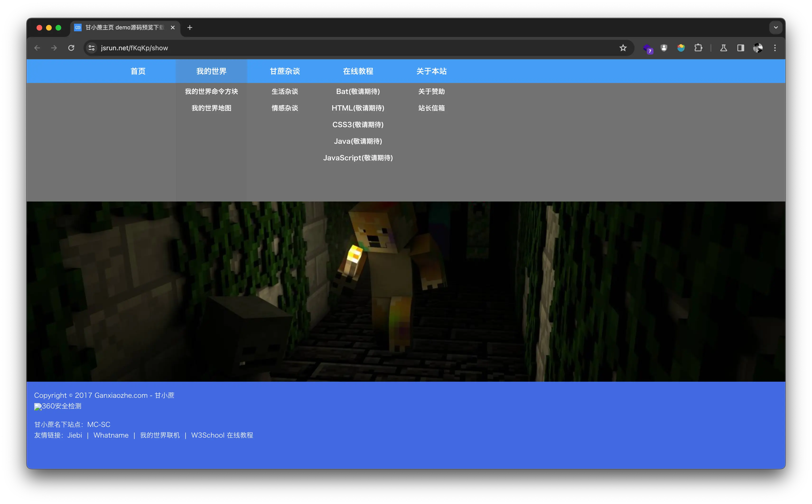Viewport: 812px width, 504px height.
Task: Click the site information icon in address bar
Action: point(91,48)
